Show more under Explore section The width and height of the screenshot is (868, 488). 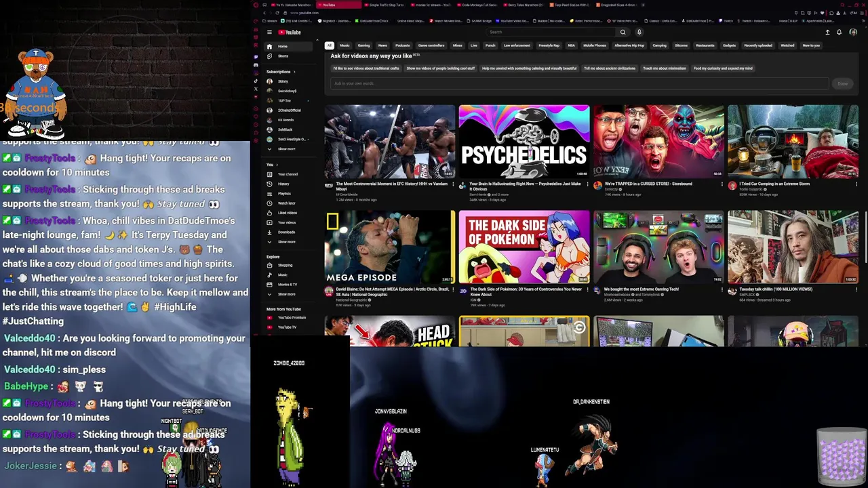point(288,294)
